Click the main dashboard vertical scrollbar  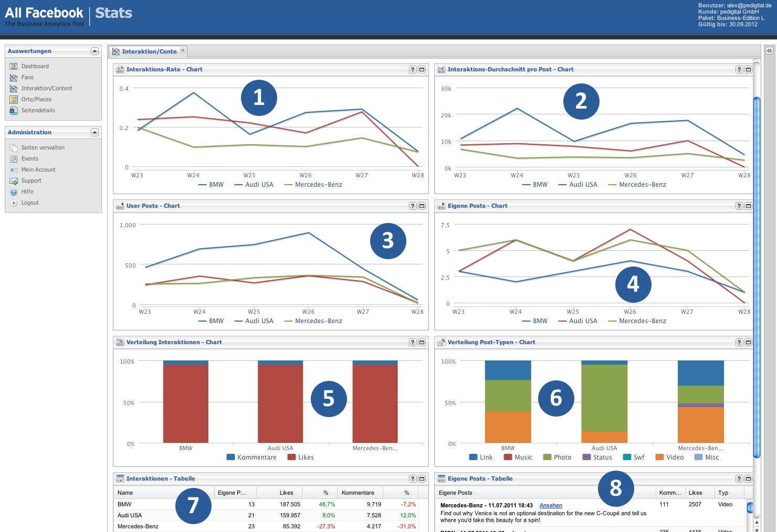tap(757, 277)
